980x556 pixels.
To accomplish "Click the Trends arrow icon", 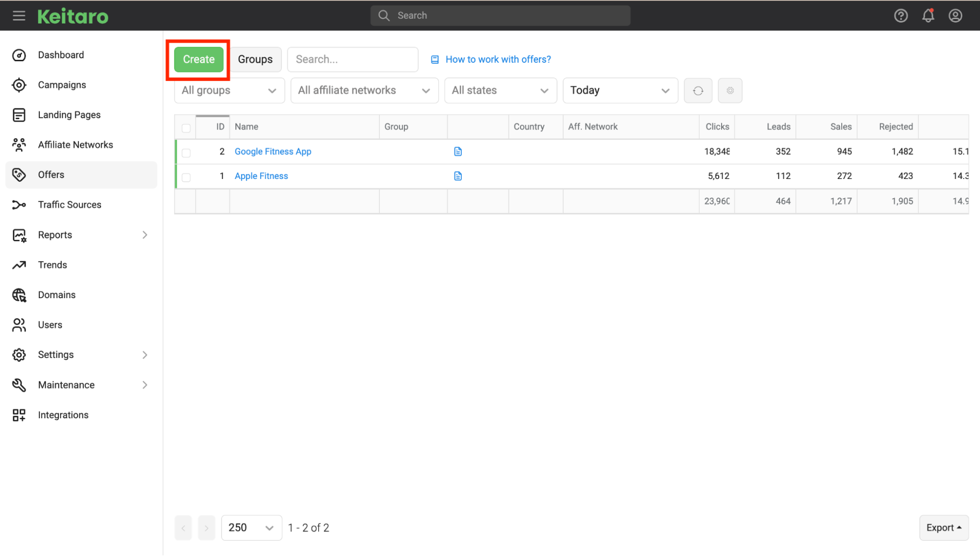I will [x=19, y=265].
